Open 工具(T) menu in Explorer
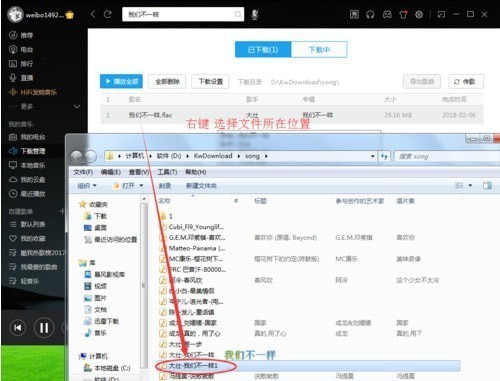 (x=167, y=172)
